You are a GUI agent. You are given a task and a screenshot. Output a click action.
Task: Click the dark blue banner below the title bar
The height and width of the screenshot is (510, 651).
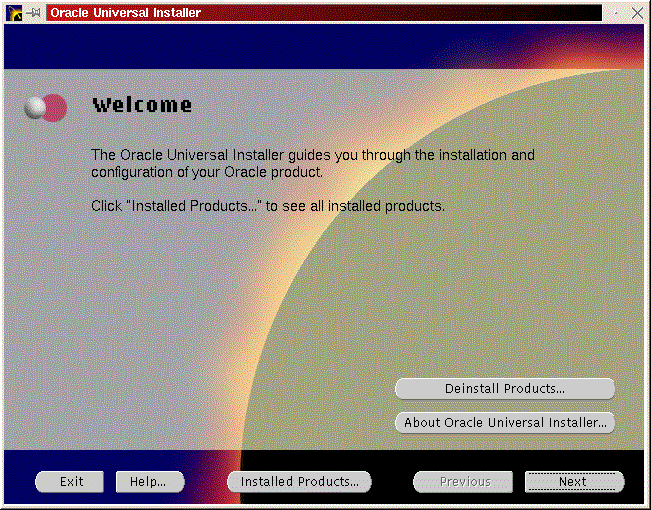200,46
